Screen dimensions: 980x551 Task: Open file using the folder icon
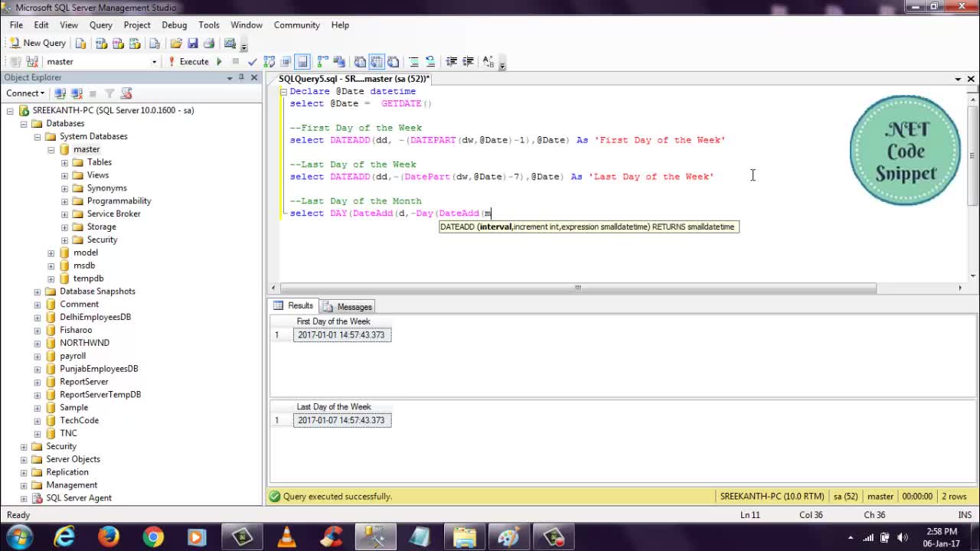pos(176,44)
